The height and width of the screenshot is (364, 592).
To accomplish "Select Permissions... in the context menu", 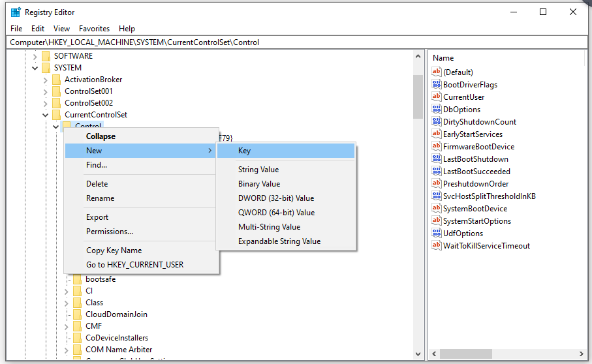I will pos(140,231).
